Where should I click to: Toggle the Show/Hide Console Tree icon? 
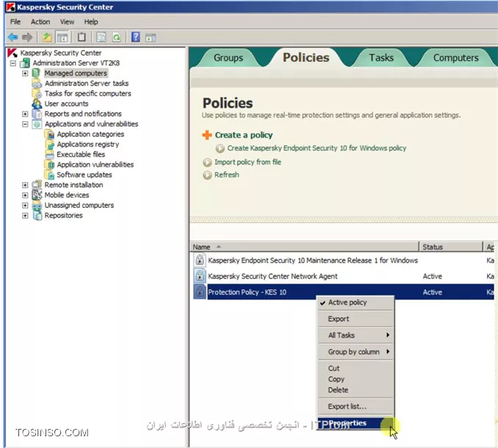[62, 37]
